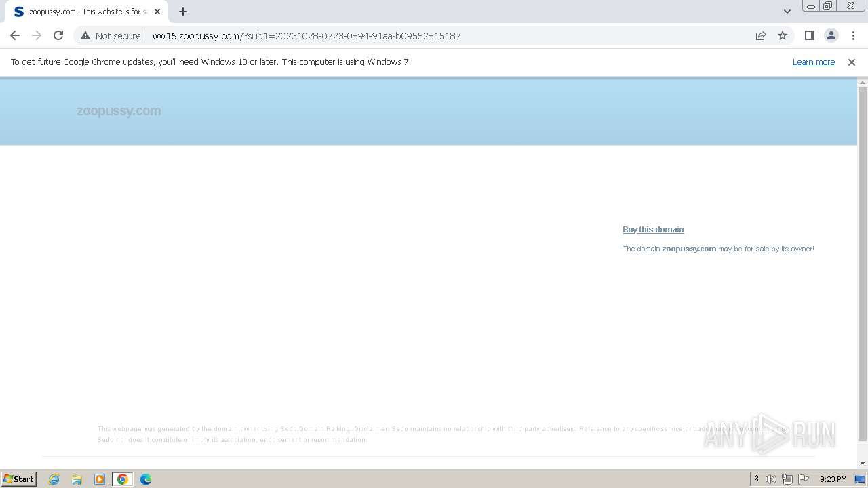Switch to Chrome in the taskbar

[x=123, y=479]
